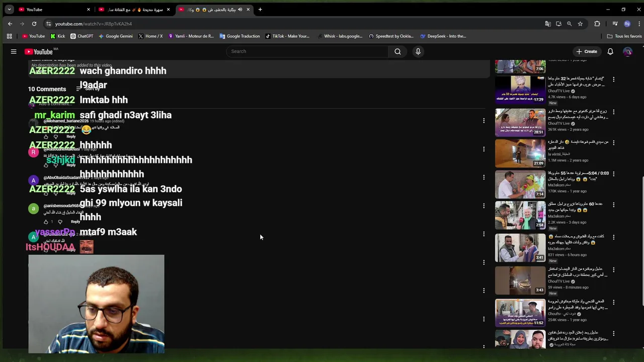Open the TikTok bookmark
Viewport: 644px width, 362px height.
click(x=287, y=36)
